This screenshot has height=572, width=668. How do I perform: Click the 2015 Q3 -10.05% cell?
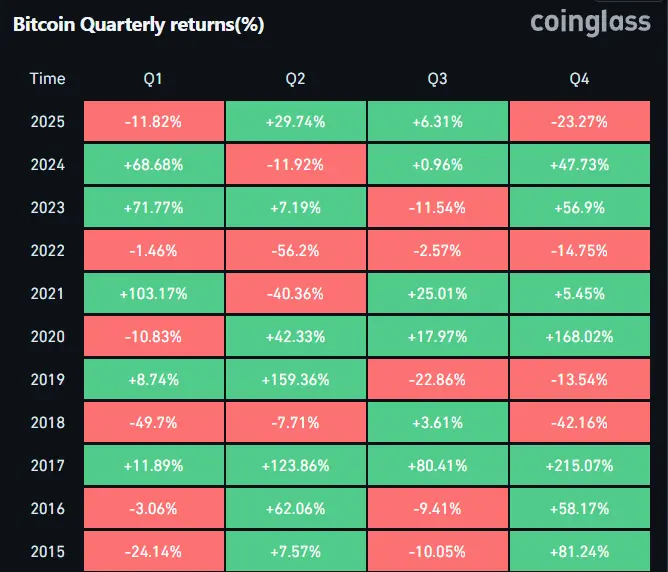tap(438, 551)
